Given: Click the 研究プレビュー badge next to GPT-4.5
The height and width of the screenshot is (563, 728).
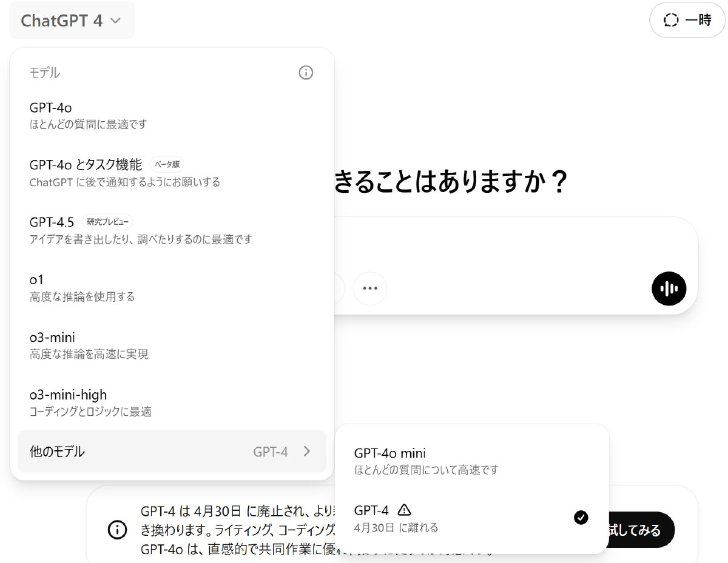Looking at the screenshot, I should click(x=107, y=222).
